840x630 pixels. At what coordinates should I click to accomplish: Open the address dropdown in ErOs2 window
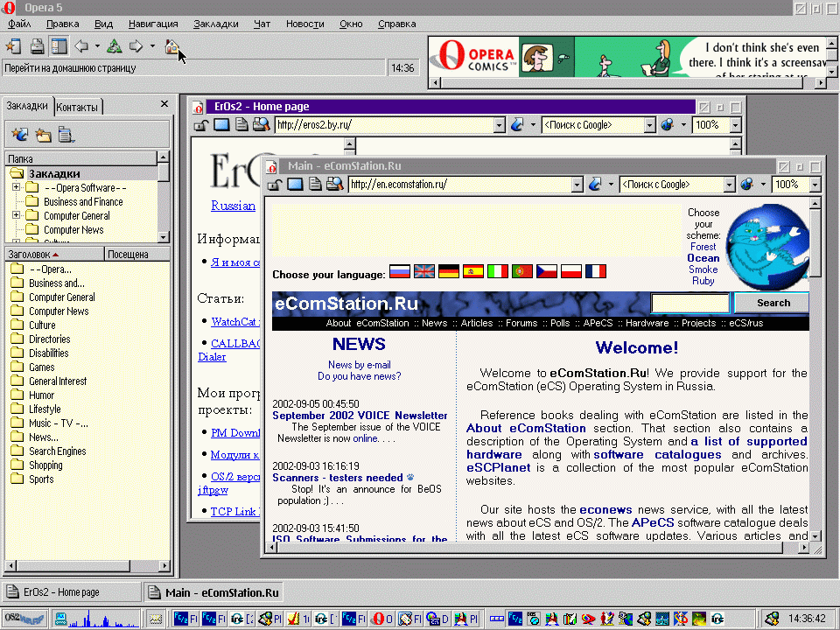tap(500, 125)
